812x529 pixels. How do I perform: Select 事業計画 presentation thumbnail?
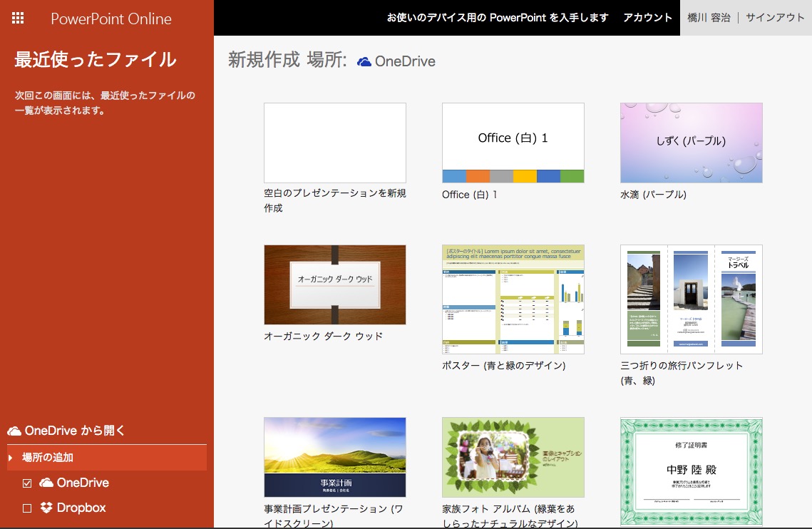pyautogui.click(x=335, y=458)
